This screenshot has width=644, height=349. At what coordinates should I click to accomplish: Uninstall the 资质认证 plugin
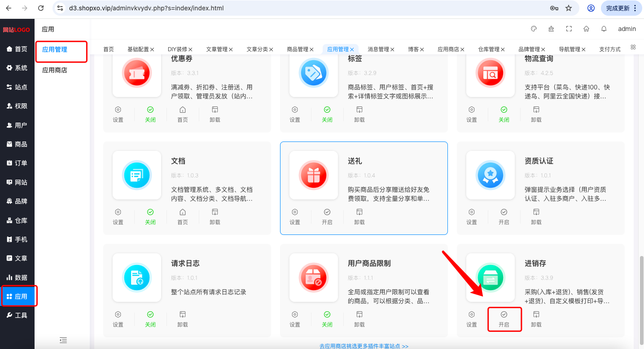(x=536, y=216)
